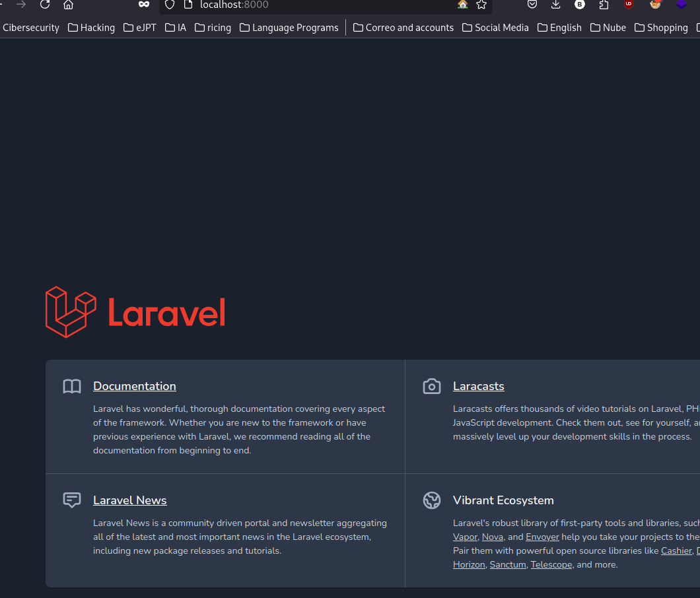
Task: Open the Telescope link
Action: pyautogui.click(x=551, y=564)
